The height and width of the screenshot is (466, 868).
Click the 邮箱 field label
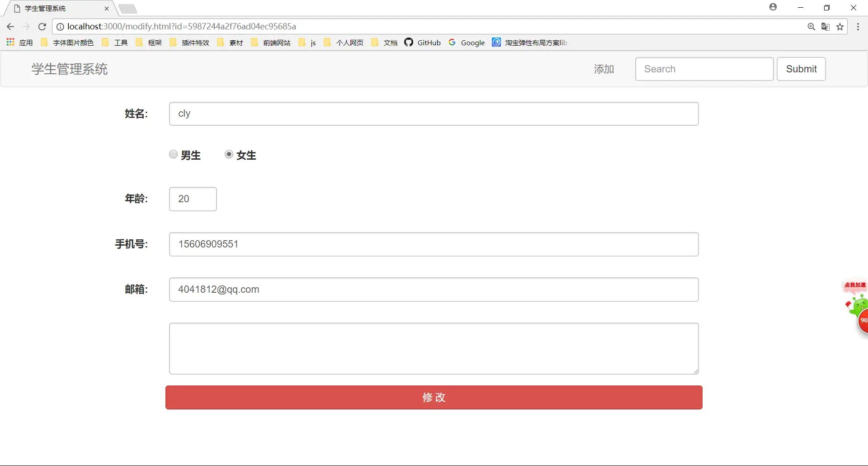136,290
